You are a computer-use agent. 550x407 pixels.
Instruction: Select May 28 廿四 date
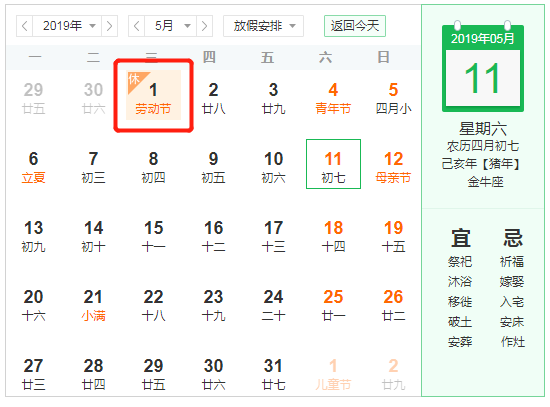(93, 374)
